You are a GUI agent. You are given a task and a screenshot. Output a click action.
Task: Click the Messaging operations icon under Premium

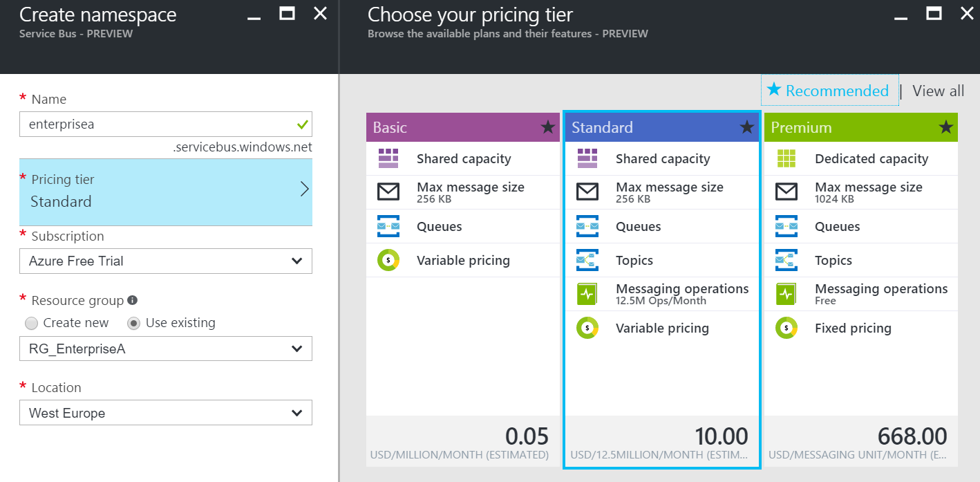click(x=786, y=293)
